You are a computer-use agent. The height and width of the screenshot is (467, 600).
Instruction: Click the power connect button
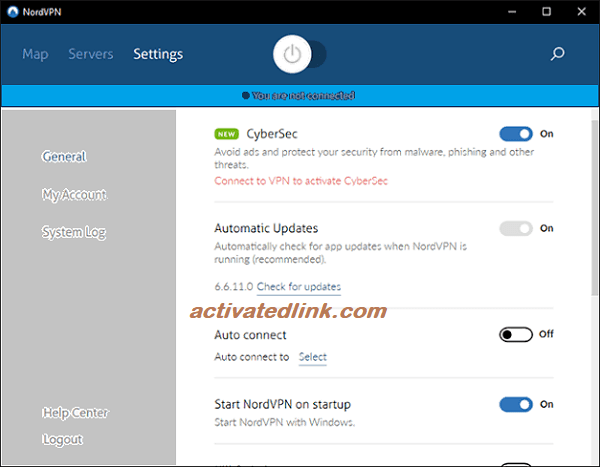(x=292, y=54)
